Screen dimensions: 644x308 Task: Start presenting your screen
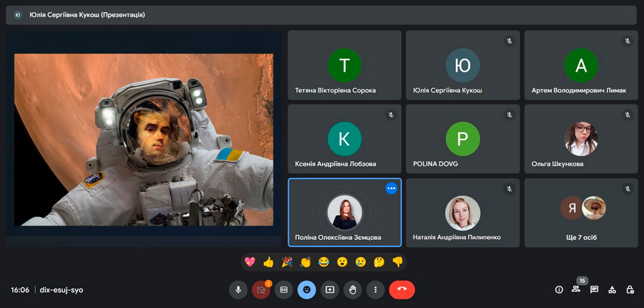click(330, 289)
